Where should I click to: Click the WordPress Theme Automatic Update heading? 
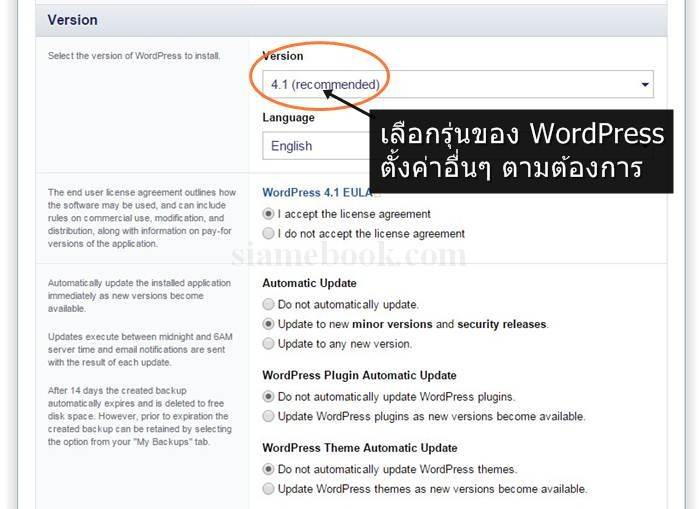(360, 448)
